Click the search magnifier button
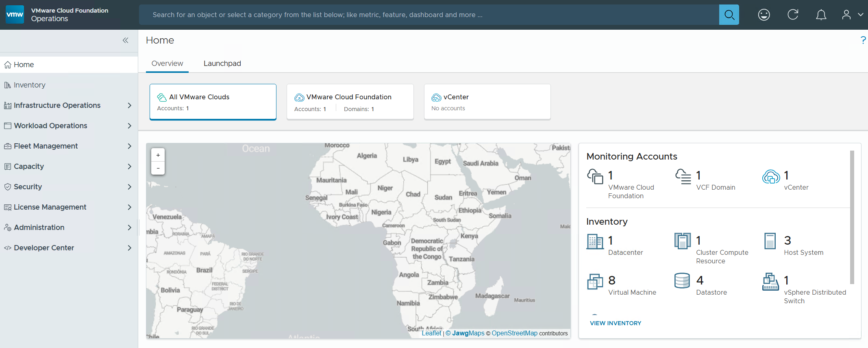 pos(729,15)
